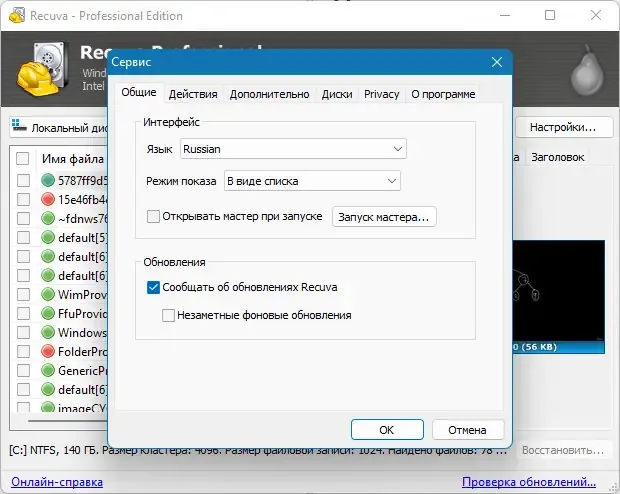Viewport: 620px width, 494px height.
Task: Confirm settings with OK button
Action: pos(387,430)
